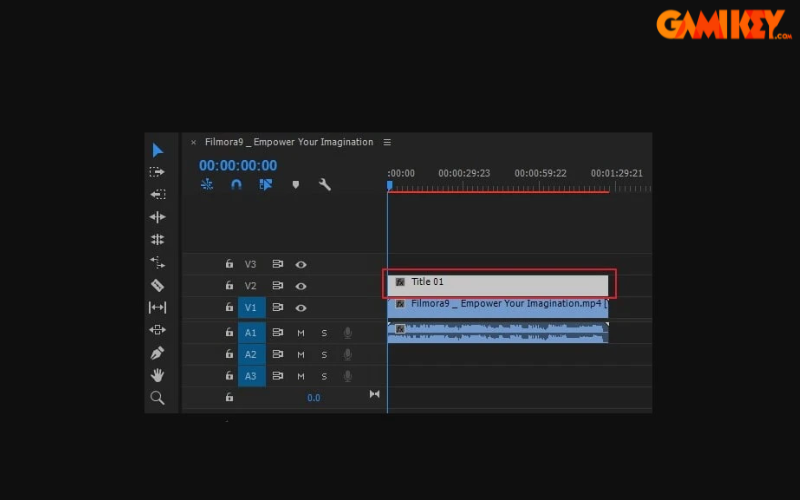Toggle lock on track A3
This screenshot has height=500, width=800.
[229, 376]
